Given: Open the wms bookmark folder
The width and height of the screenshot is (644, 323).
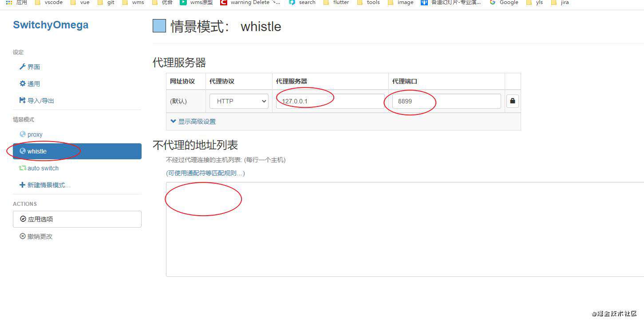Looking at the screenshot, I should pyautogui.click(x=133, y=2).
